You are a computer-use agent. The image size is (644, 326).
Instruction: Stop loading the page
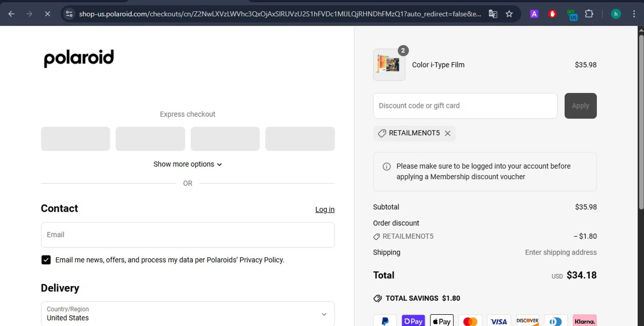tap(47, 14)
